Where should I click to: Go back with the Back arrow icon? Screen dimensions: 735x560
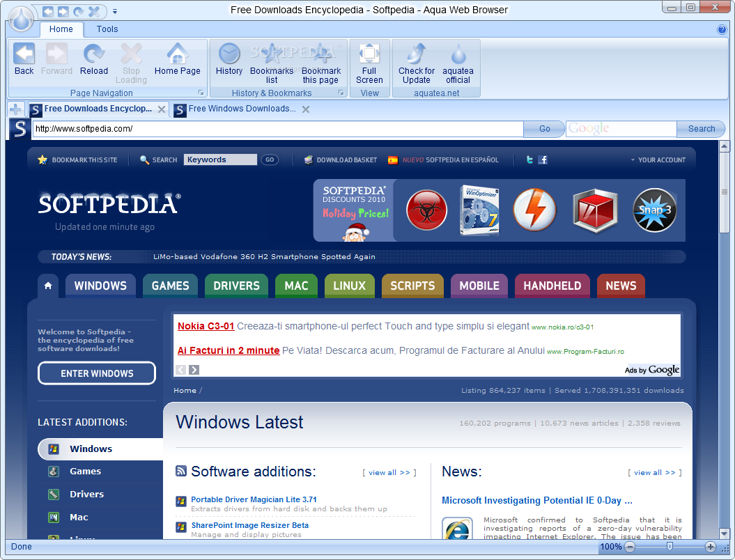point(24,54)
